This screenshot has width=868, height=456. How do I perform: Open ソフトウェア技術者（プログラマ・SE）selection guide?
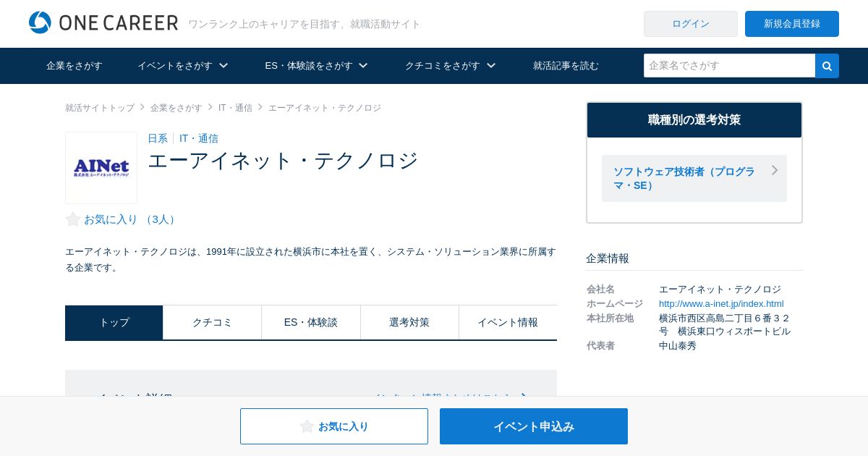(x=694, y=178)
